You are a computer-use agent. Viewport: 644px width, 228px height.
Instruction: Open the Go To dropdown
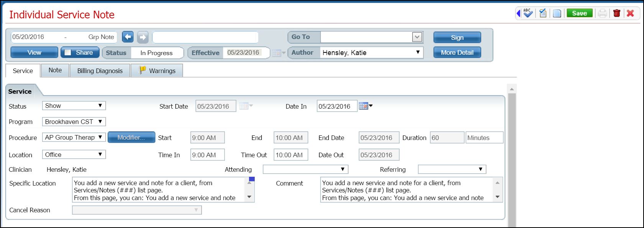tap(417, 37)
